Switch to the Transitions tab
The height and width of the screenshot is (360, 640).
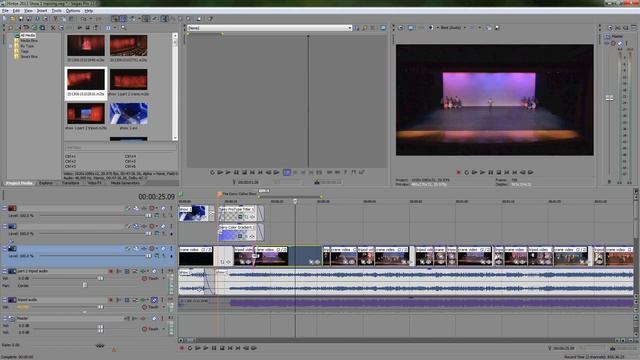tap(71, 183)
